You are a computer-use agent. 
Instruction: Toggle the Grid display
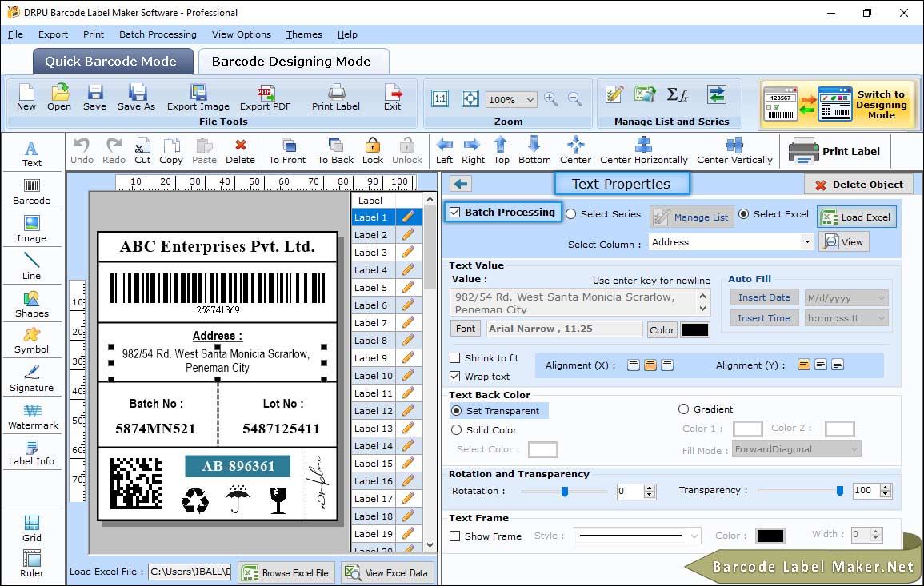(x=32, y=528)
